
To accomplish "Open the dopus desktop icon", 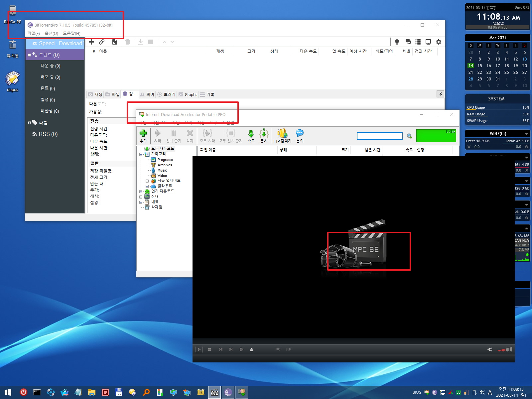I will tap(13, 81).
